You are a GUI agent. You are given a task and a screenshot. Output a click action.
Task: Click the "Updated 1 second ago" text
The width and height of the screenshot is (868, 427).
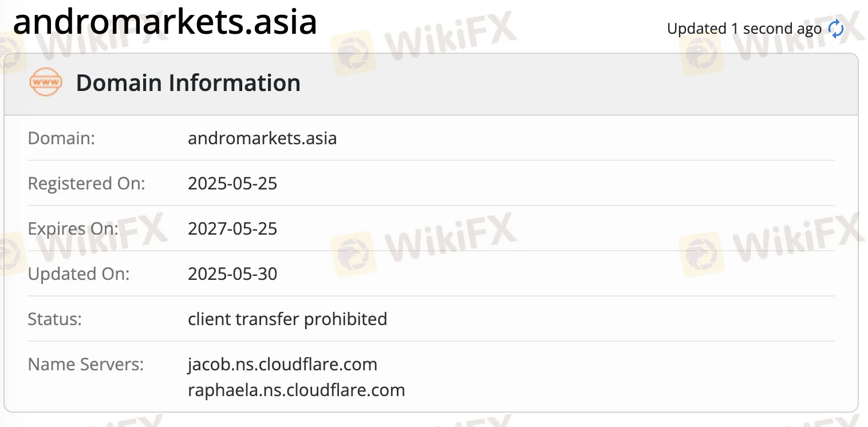coord(744,29)
